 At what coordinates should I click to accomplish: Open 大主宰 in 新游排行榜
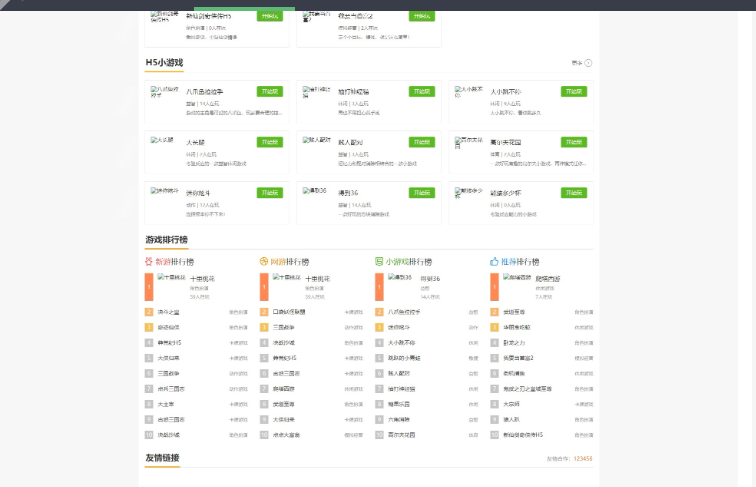pyautogui.click(x=166, y=404)
